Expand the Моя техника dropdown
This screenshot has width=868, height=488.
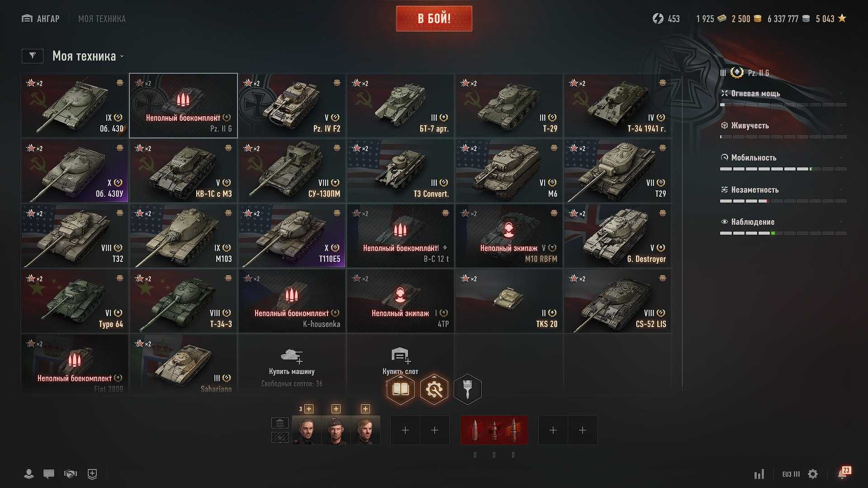[88, 56]
